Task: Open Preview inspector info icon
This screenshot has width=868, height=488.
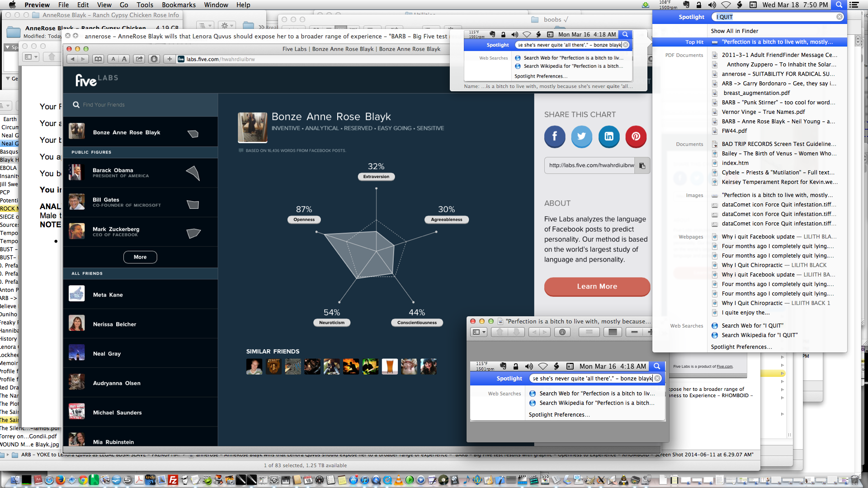Action: coord(562,333)
